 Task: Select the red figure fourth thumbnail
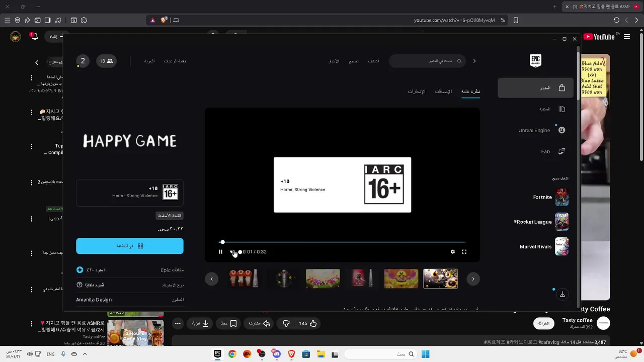[x=362, y=279]
